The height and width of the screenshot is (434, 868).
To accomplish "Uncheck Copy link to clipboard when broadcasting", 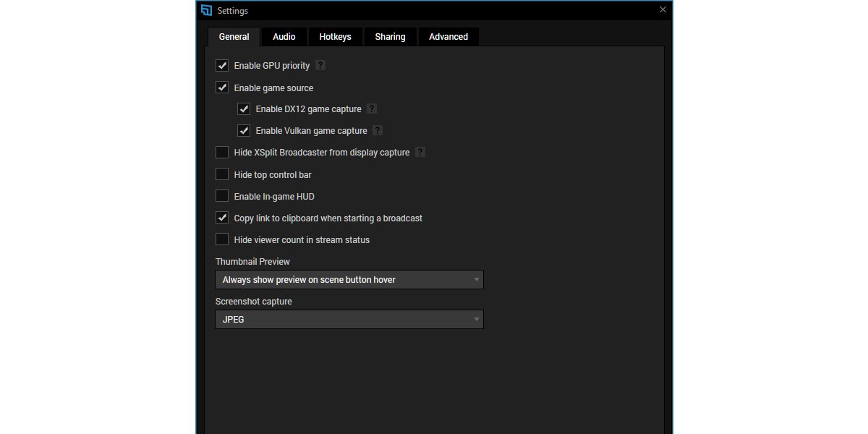I will click(x=222, y=218).
